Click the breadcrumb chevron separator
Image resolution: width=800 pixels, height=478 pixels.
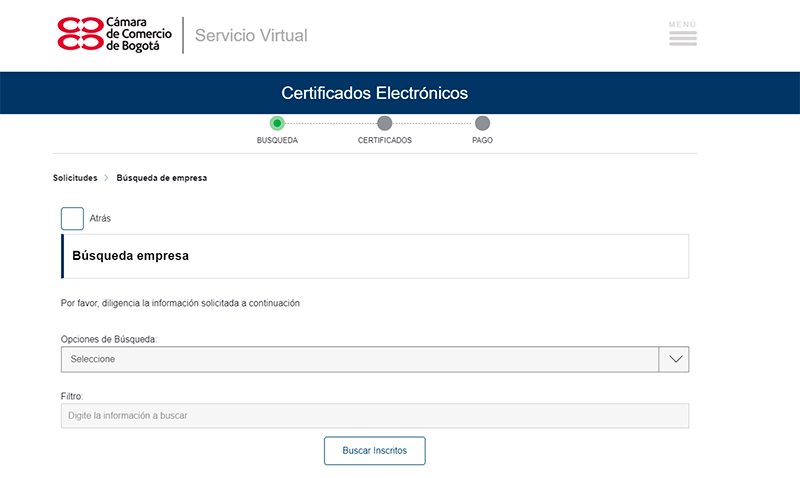point(106,178)
